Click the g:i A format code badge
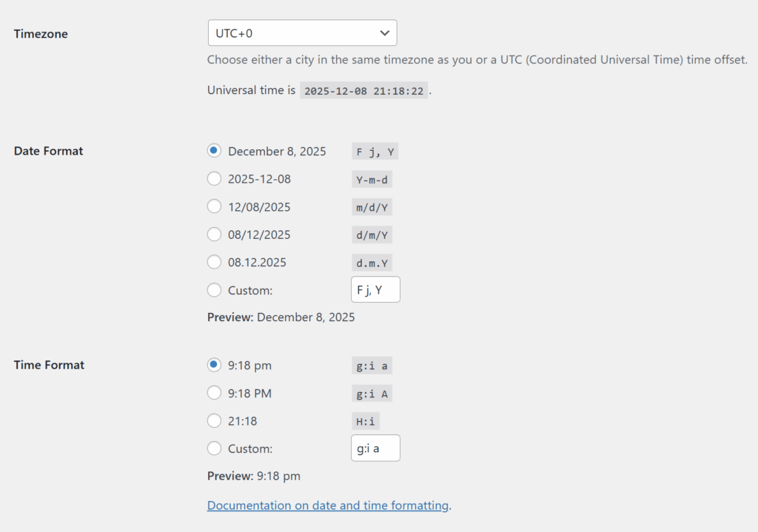The image size is (758, 532). click(372, 393)
